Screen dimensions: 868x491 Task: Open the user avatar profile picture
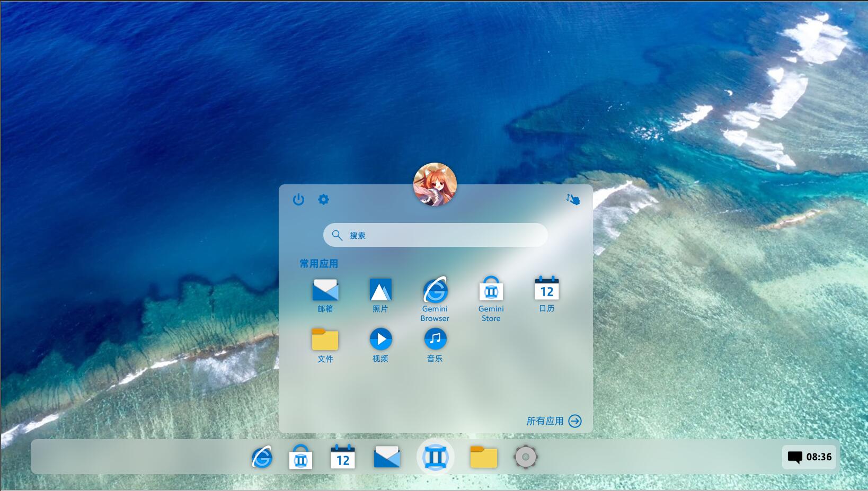(435, 184)
